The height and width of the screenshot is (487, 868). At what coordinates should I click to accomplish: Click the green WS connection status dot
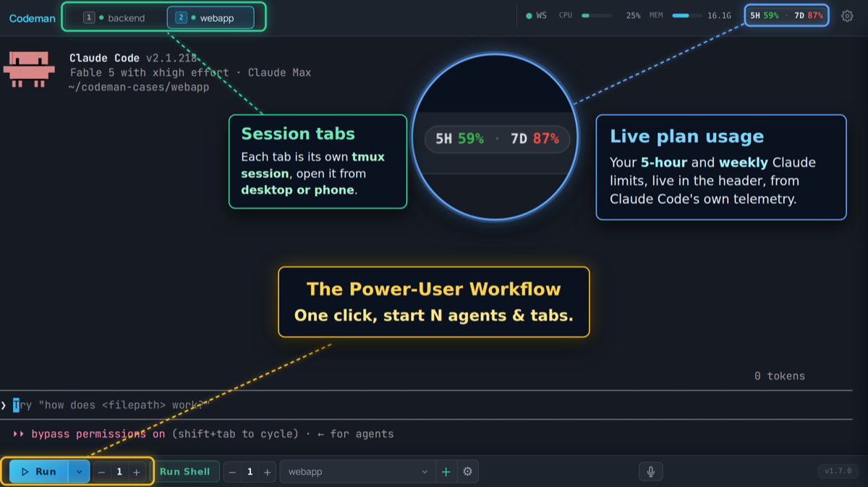pos(529,16)
